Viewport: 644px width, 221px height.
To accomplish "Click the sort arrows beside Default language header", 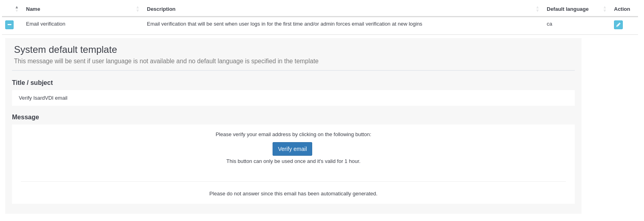I will tap(604, 9).
